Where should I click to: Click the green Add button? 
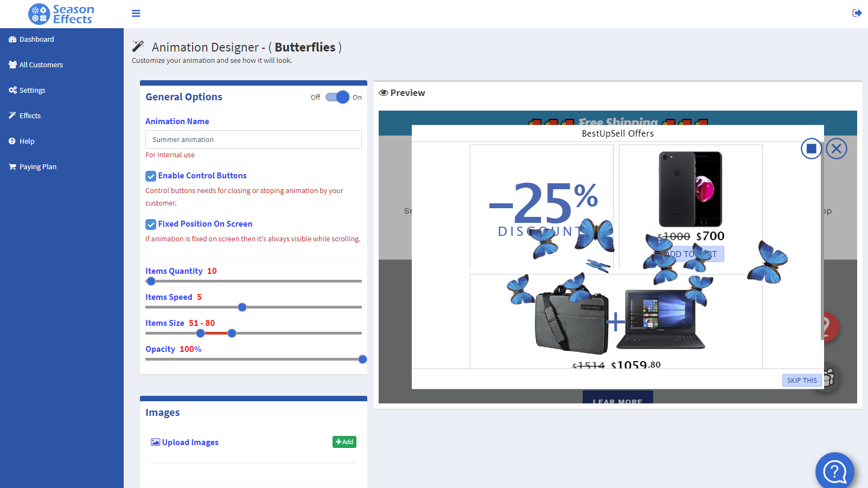click(344, 442)
